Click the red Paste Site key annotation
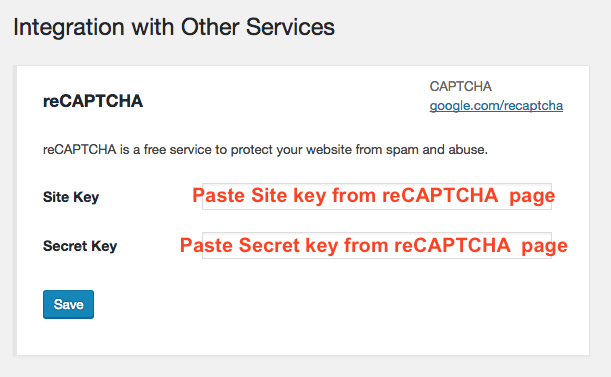Image resolution: width=611 pixels, height=377 pixels. [x=374, y=196]
